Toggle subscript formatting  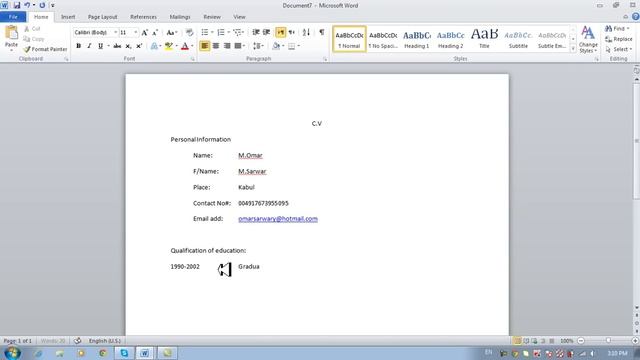click(128, 46)
